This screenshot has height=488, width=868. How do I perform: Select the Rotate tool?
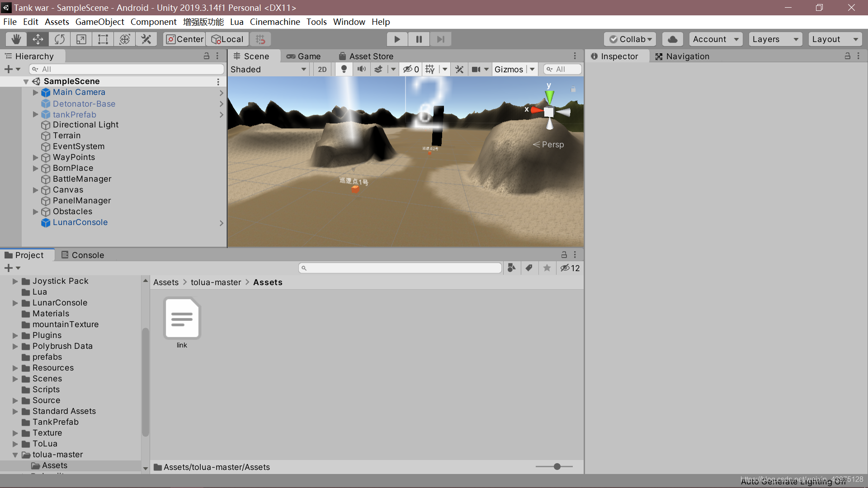click(60, 39)
